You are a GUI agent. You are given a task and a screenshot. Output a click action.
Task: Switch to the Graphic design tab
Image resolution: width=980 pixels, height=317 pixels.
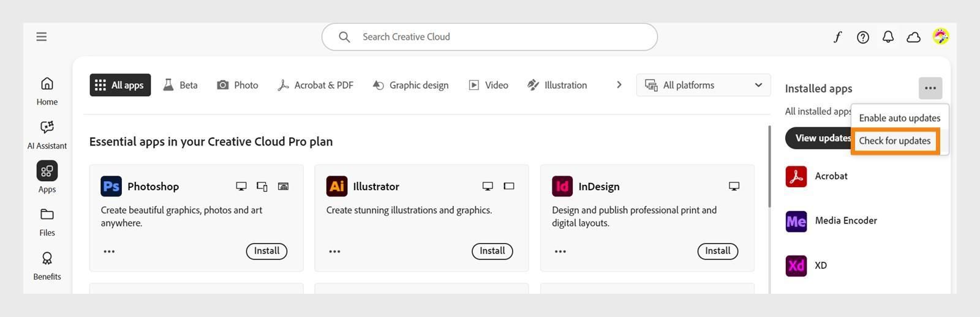411,85
